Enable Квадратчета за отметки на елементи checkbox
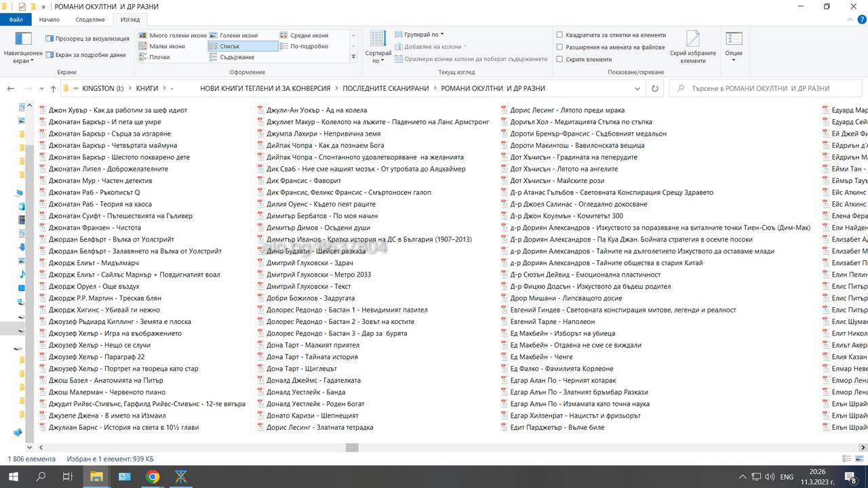868x488 pixels. point(559,35)
